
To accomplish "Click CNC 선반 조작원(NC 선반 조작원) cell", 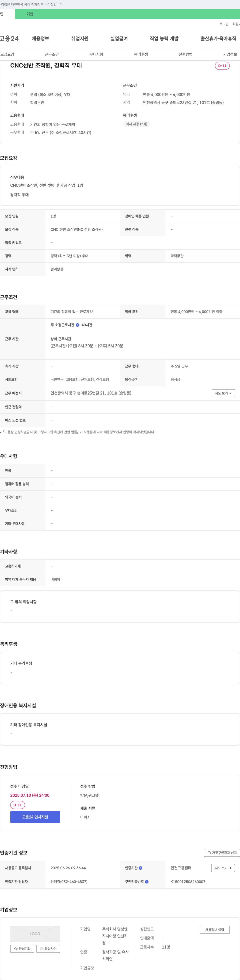I will [76, 229].
